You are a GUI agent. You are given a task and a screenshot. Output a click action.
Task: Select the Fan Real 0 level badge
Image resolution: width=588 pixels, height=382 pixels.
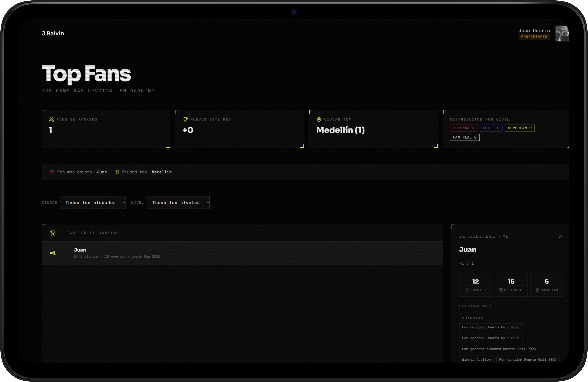pyautogui.click(x=464, y=137)
